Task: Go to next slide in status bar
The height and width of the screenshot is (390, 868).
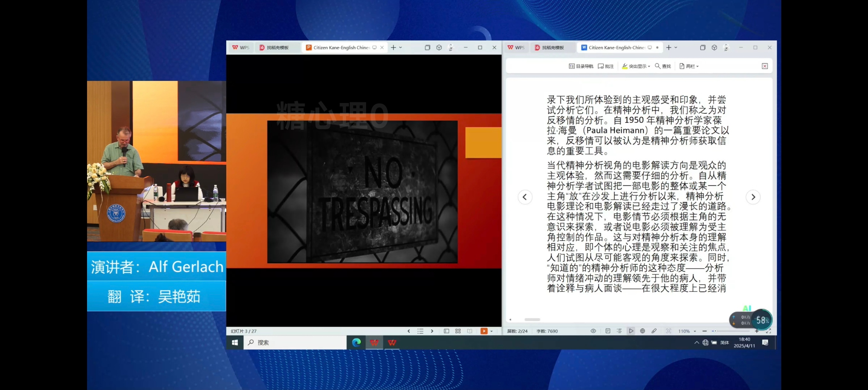Action: tap(432, 331)
